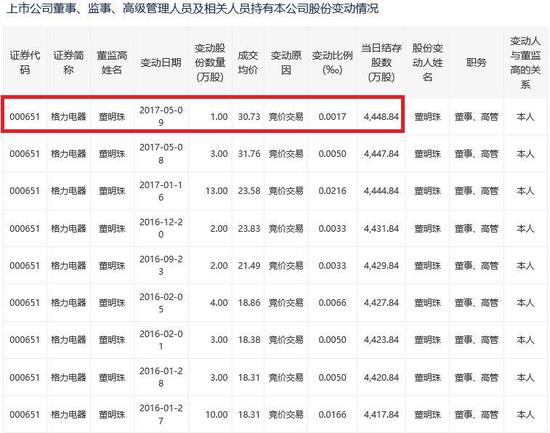550x433 pixels.
Task: Select the date cell 2016-01-28
Action: [x=161, y=377]
